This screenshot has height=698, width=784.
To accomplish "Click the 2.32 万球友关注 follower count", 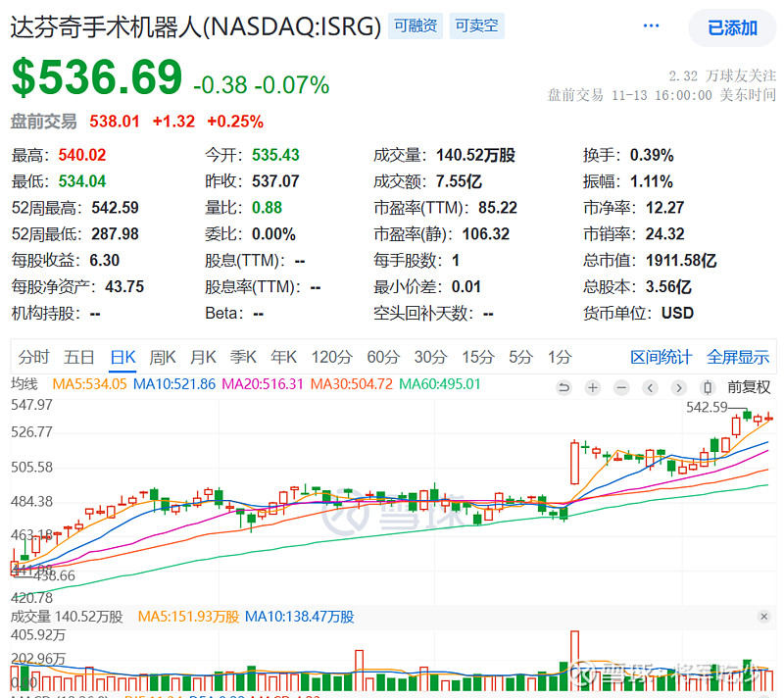I will coord(722,76).
